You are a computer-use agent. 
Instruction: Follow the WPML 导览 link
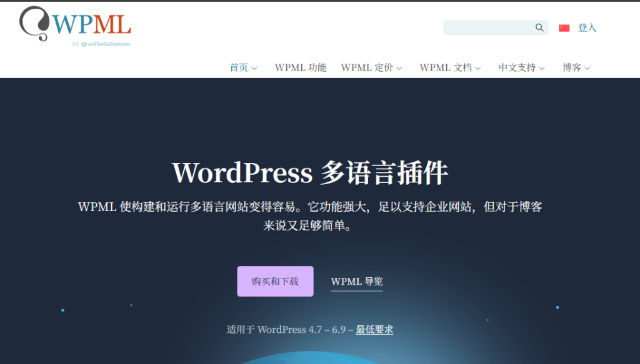356,282
